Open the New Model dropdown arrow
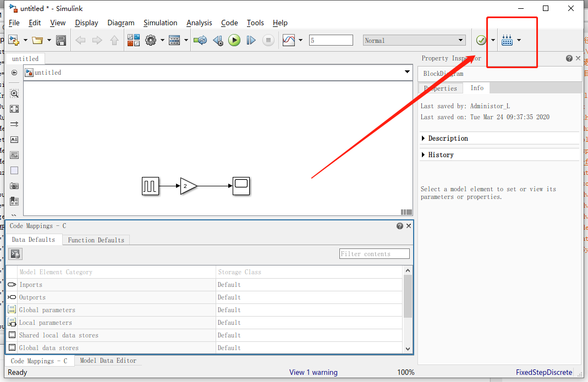The image size is (588, 382). coord(25,40)
